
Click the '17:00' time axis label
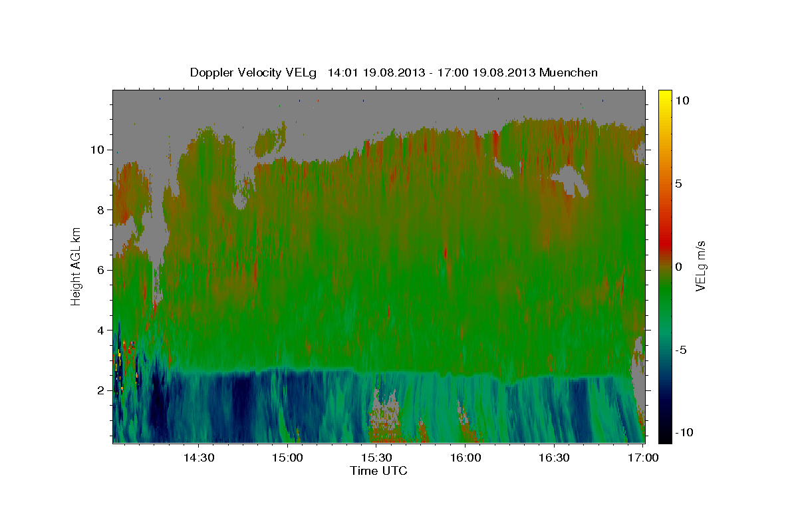coord(643,458)
